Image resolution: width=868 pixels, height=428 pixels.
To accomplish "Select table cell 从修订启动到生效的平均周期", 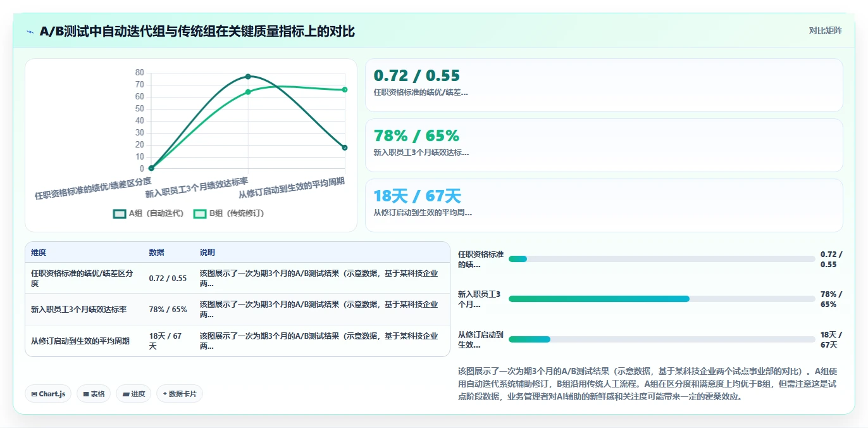I will pyautogui.click(x=84, y=341).
